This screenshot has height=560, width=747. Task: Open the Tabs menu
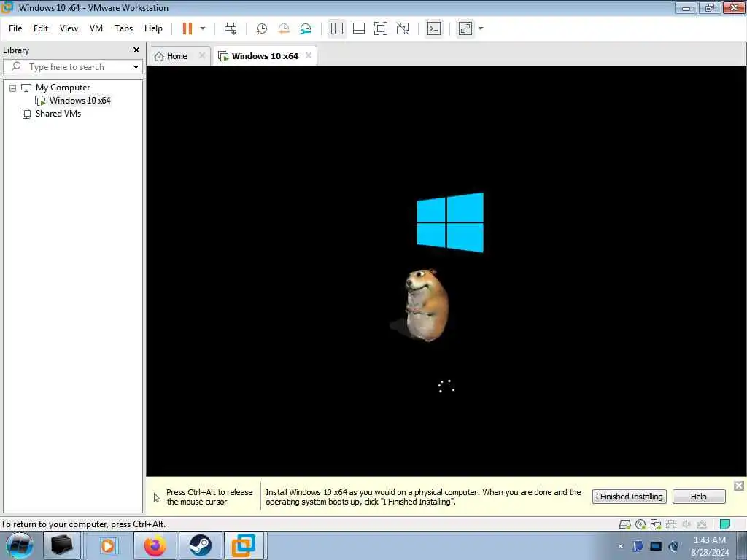coord(123,28)
